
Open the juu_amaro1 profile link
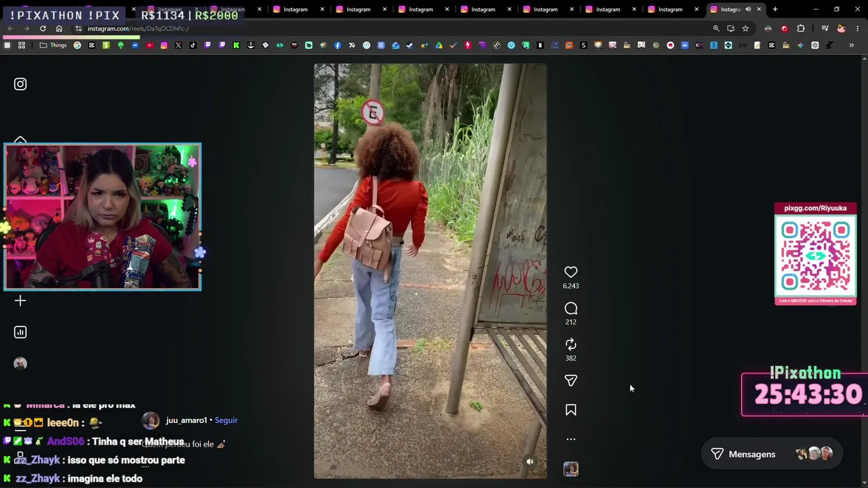[186, 420]
